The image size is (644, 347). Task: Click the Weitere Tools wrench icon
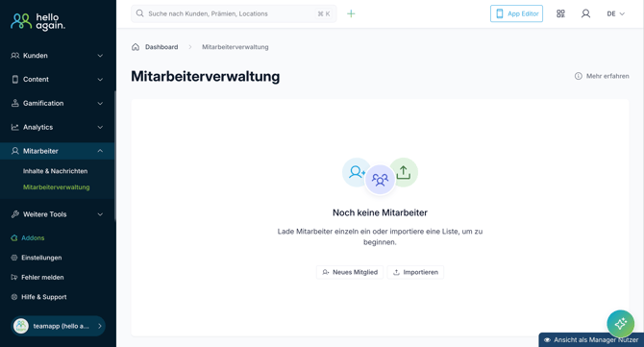tap(14, 214)
